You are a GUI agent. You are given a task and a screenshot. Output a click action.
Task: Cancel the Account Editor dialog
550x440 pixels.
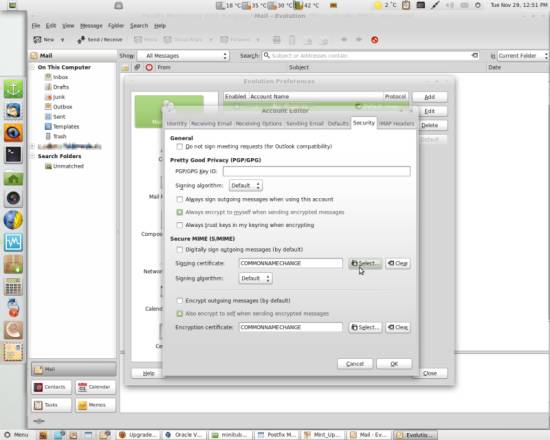[355, 364]
